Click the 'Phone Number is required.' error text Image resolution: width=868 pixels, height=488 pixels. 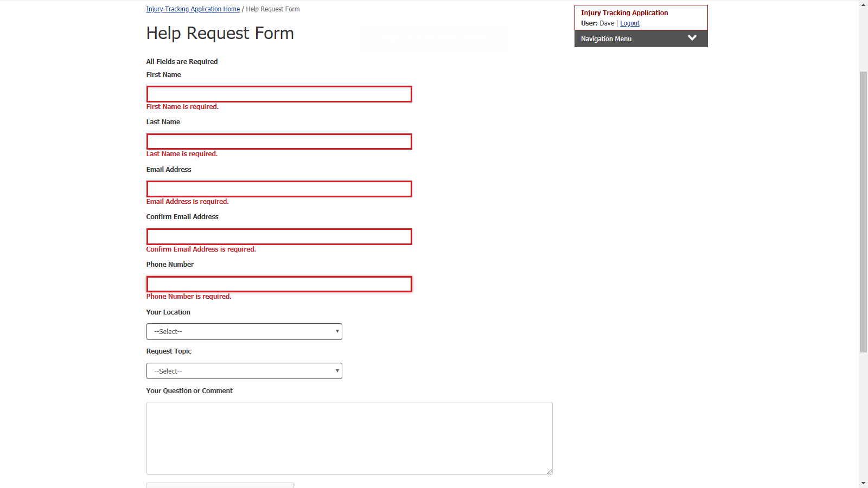[x=189, y=297]
